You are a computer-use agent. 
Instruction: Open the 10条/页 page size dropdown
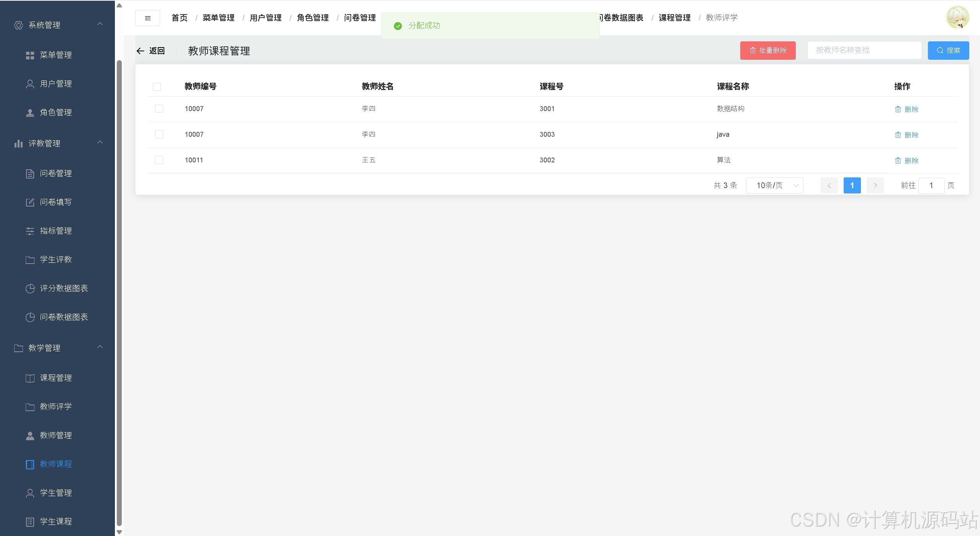[x=774, y=186]
